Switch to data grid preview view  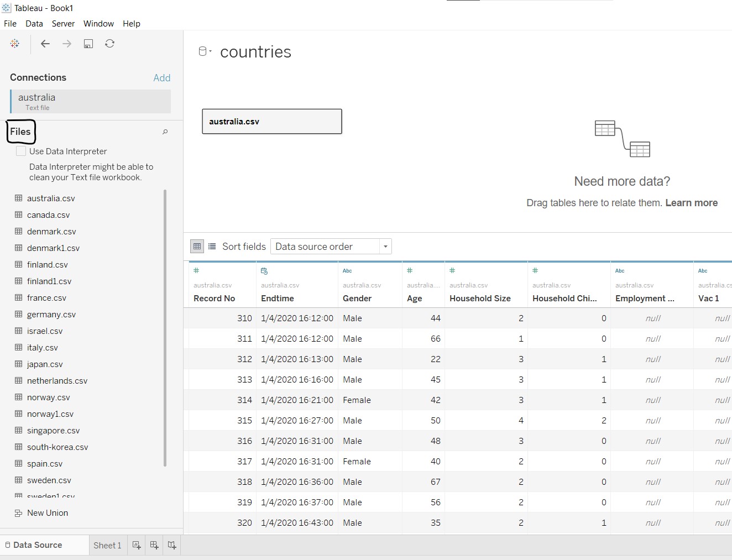[197, 247]
